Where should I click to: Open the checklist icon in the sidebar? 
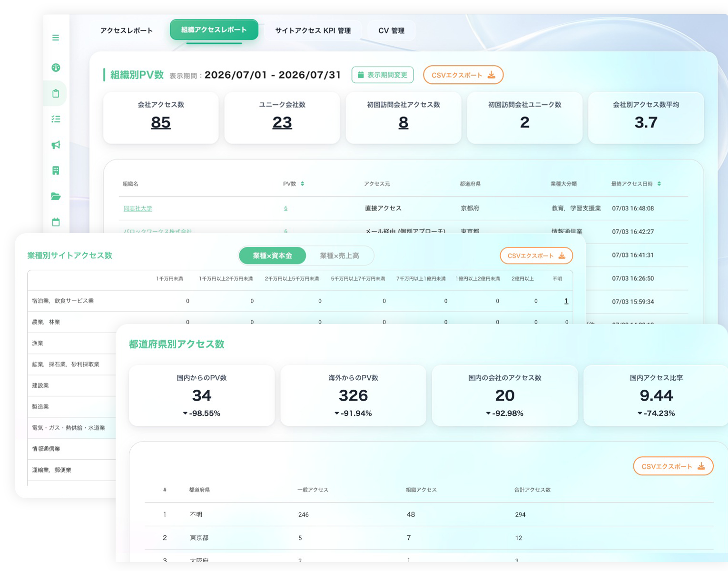56,119
